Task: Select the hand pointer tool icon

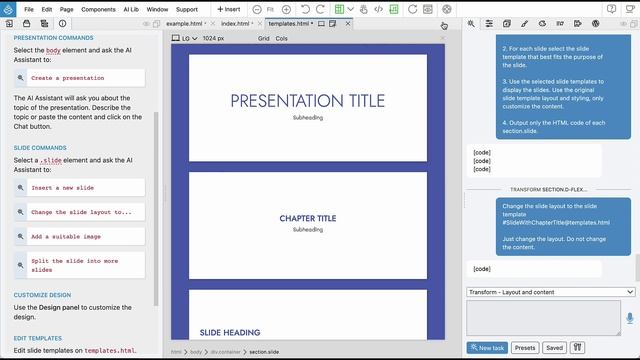Action: pyautogui.click(x=364, y=9)
